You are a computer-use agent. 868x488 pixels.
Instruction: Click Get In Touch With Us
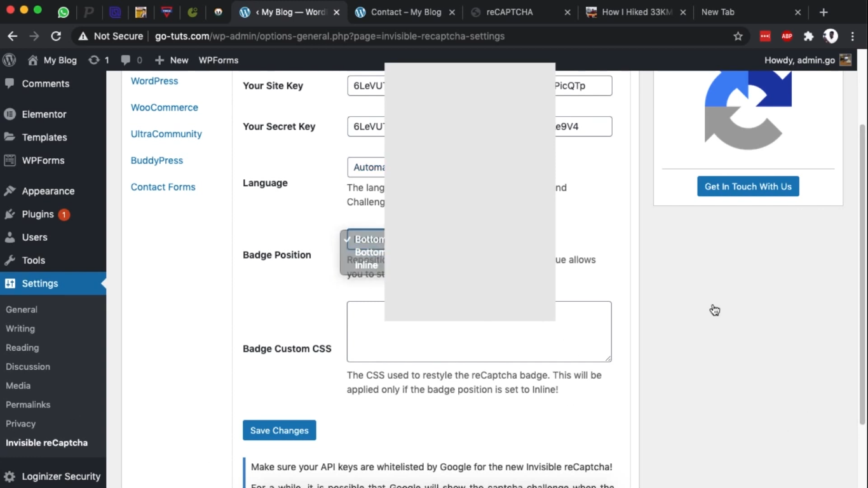pos(748,186)
